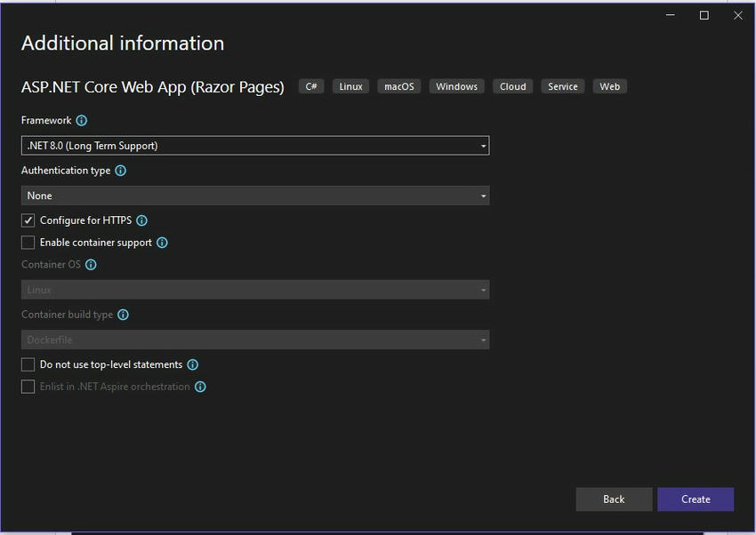This screenshot has width=756, height=535.
Task: Click the Enable container support info icon
Action: tap(163, 243)
